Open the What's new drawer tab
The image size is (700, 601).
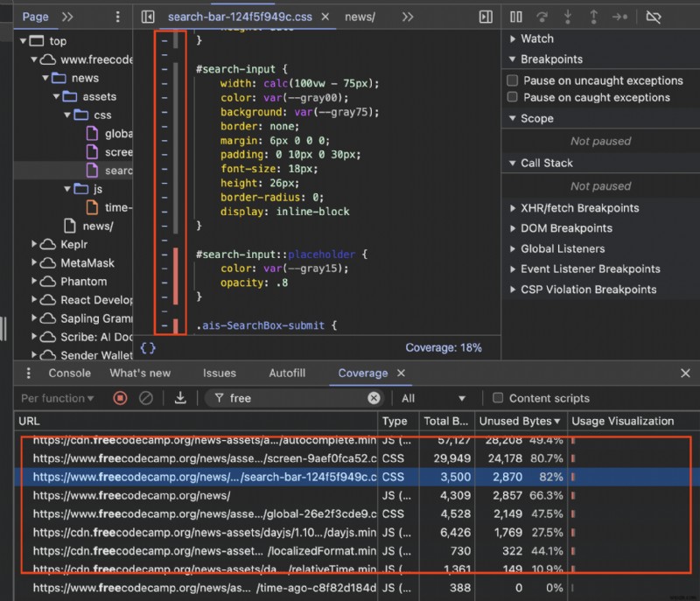[140, 373]
